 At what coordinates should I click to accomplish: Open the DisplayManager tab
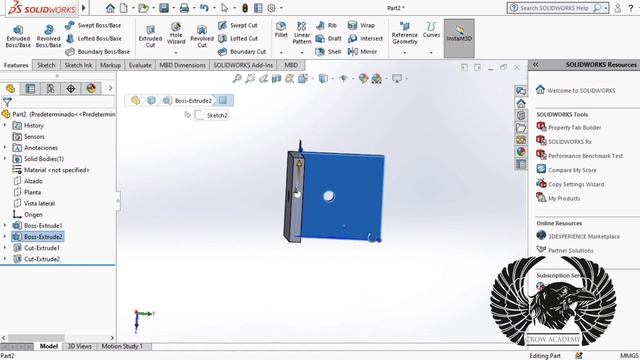pos(91,88)
